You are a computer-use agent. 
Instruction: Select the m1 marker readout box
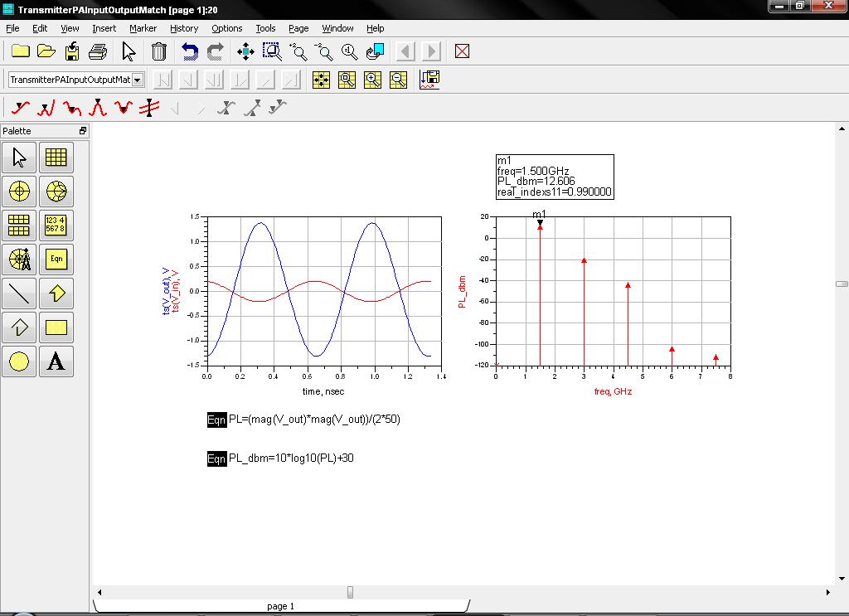pos(555,177)
